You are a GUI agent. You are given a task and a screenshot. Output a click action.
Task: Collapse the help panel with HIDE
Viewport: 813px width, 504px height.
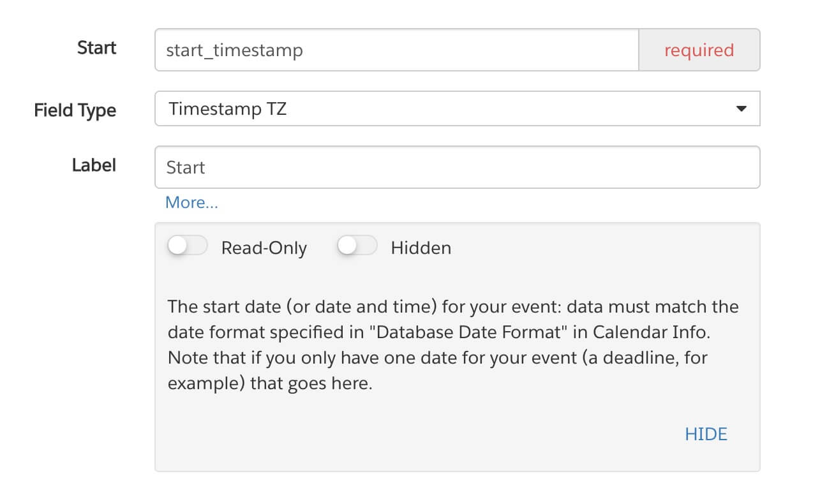tap(706, 434)
